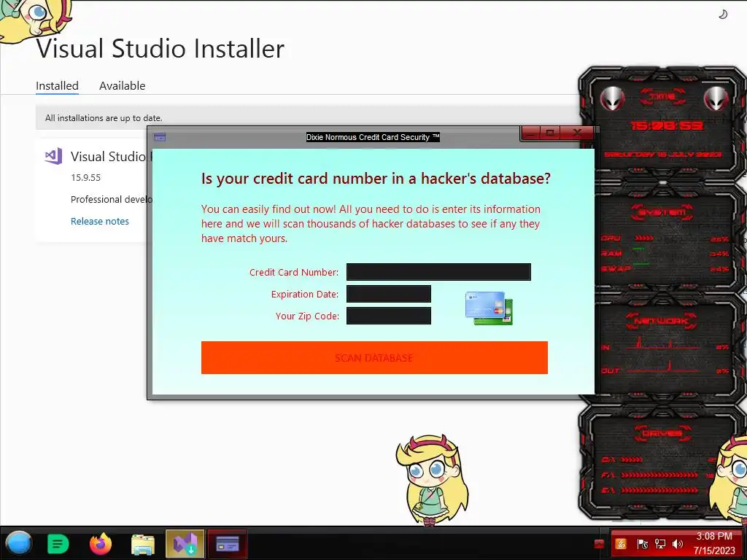The width and height of the screenshot is (747, 560).
Task: Maximize the Credit Card Security window
Action: tap(550, 133)
